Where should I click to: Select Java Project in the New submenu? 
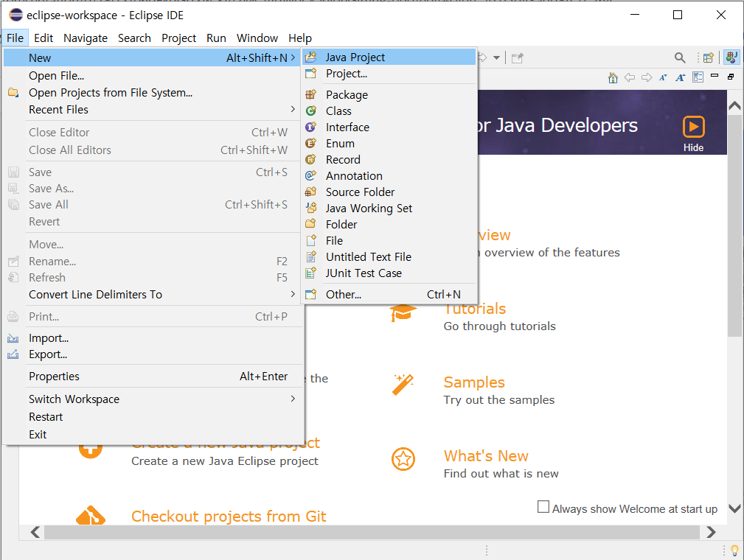pyautogui.click(x=389, y=57)
